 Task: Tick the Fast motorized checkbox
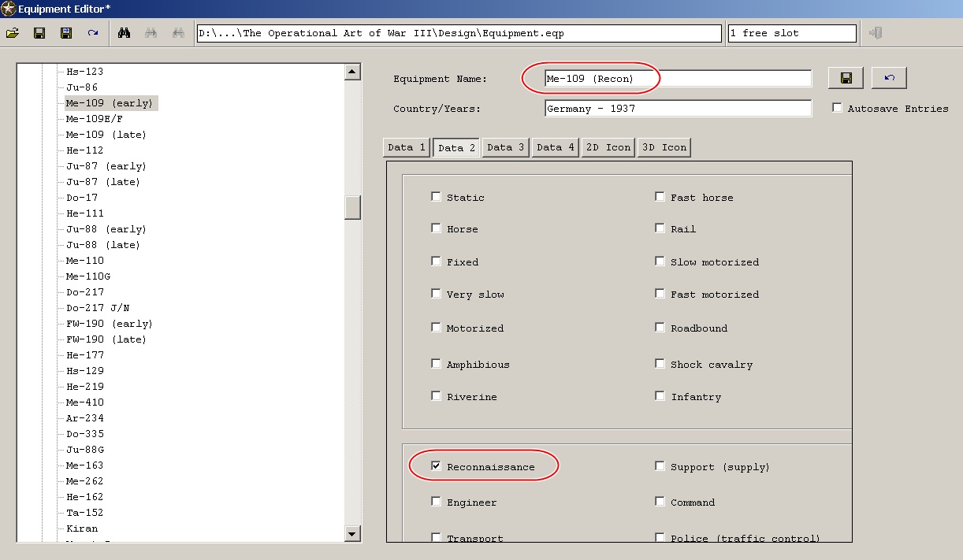(660, 294)
